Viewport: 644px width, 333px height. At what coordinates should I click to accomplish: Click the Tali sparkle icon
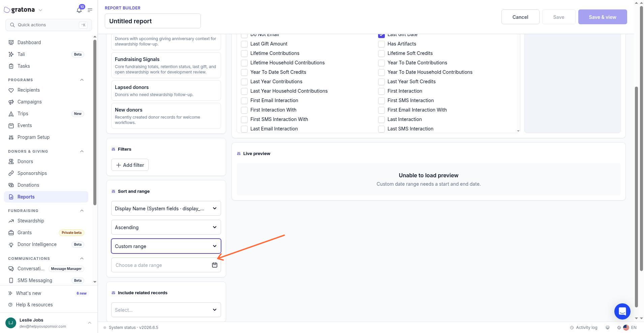point(11,54)
